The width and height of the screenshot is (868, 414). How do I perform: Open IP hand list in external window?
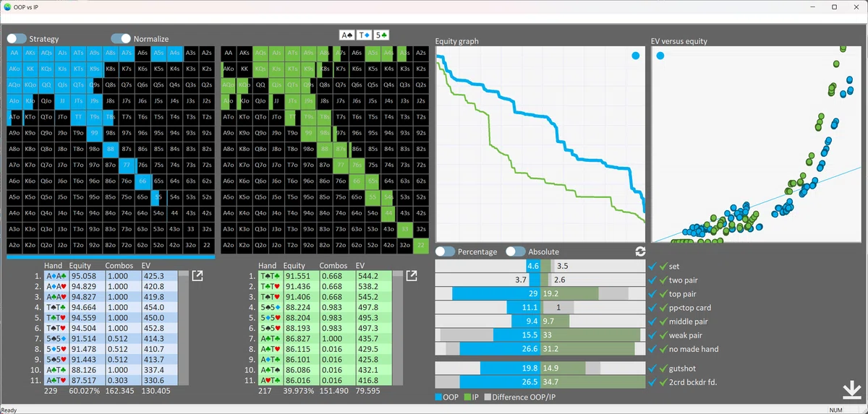click(412, 275)
